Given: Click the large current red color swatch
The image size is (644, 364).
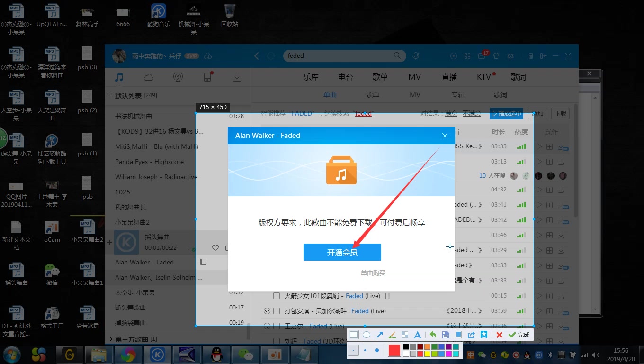Looking at the screenshot, I should pyautogui.click(x=394, y=350).
